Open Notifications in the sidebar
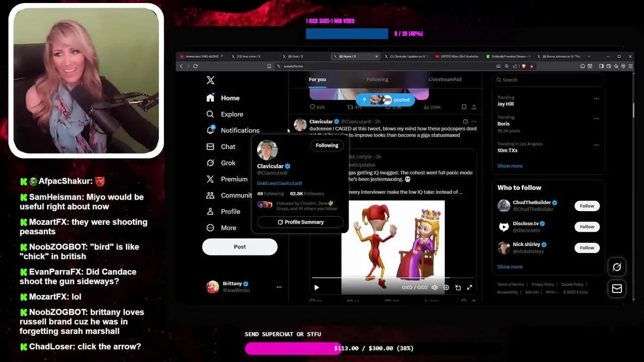644x362 pixels. coord(233,130)
